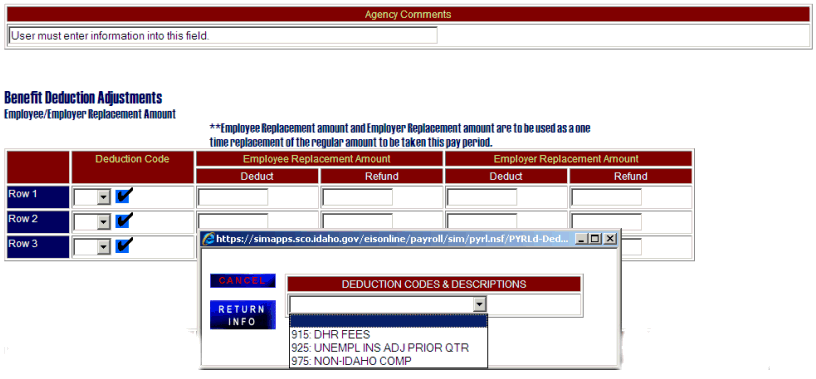The height and width of the screenshot is (379, 816).
Task: Click the popup URL title bar text
Action: pyautogui.click(x=392, y=239)
